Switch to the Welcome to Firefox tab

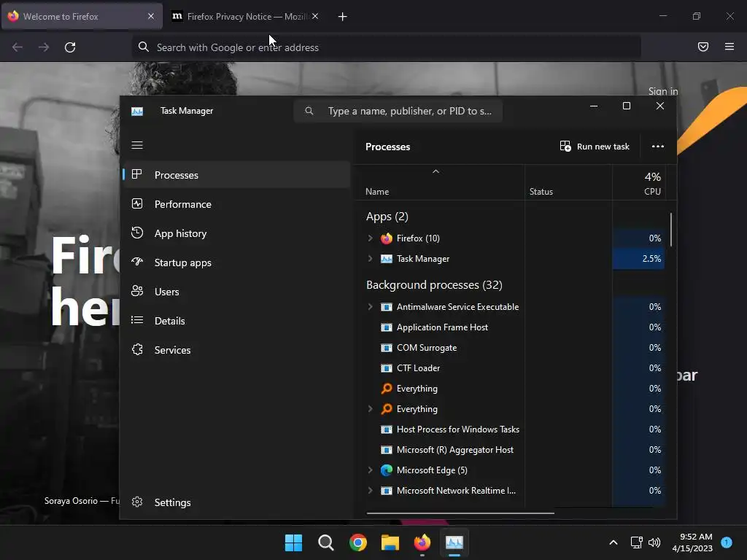[82, 17]
